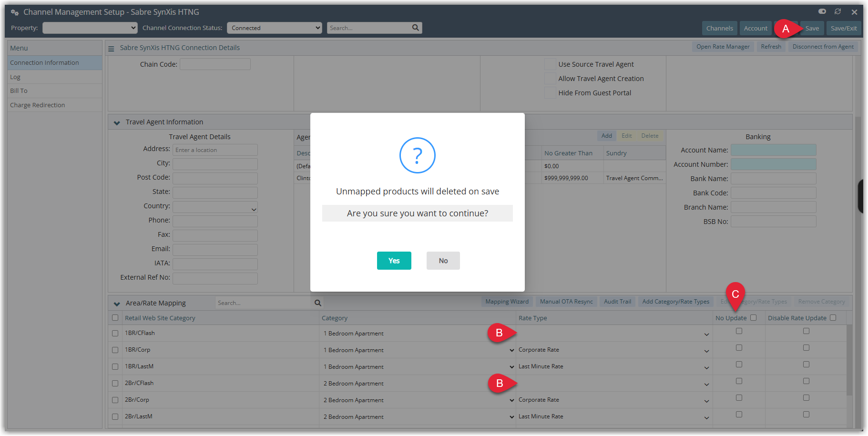Screen dimensions: 868x436
Task: Click Disconnect from Agent
Action: [823, 47]
